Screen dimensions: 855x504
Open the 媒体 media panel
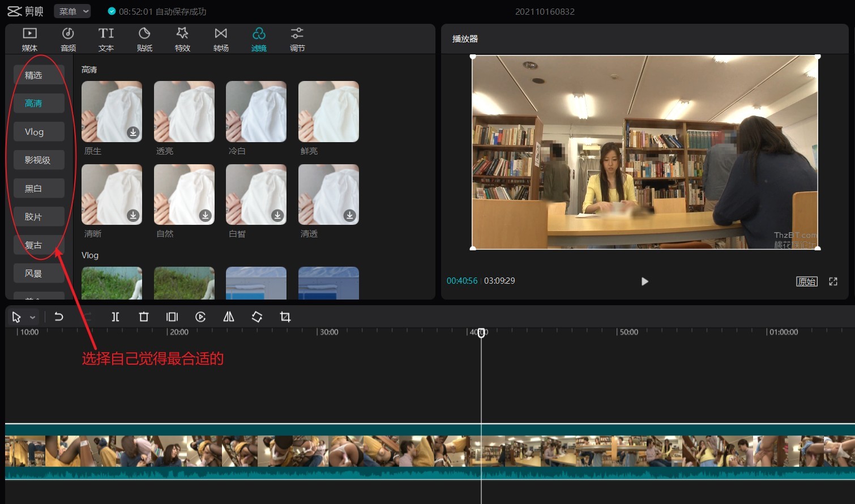click(x=29, y=39)
